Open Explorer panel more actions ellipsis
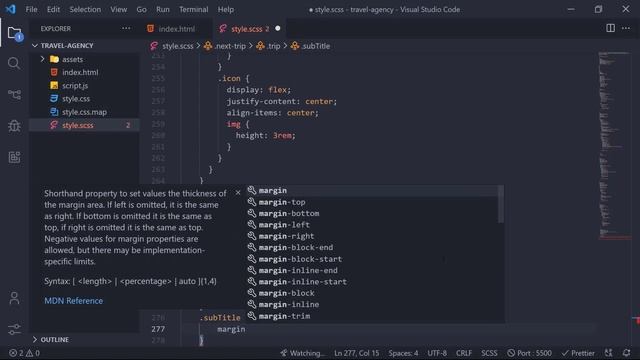 click(126, 28)
